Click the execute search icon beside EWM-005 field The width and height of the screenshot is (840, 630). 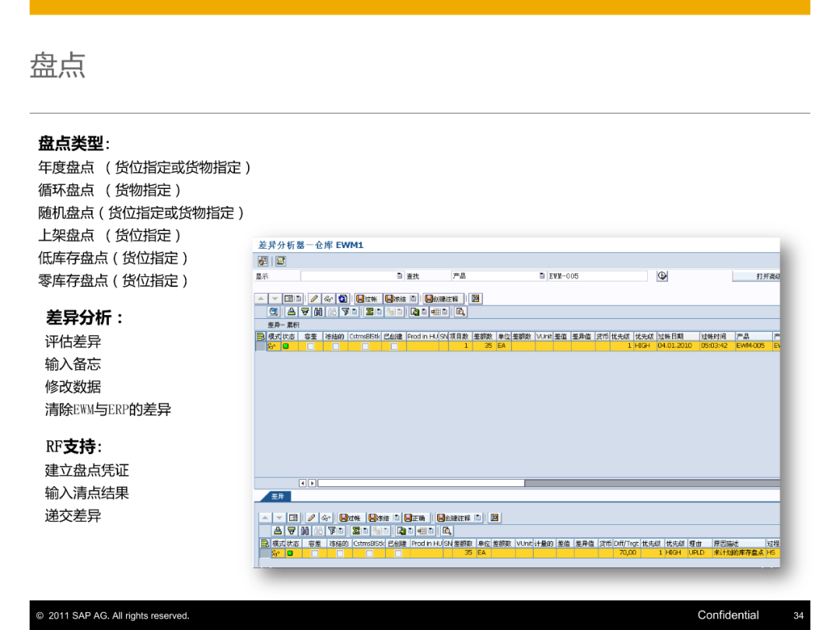pos(662,276)
